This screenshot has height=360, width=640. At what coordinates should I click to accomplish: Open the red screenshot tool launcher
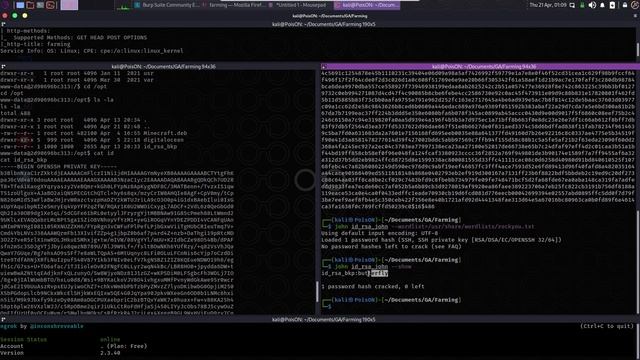[51, 5]
